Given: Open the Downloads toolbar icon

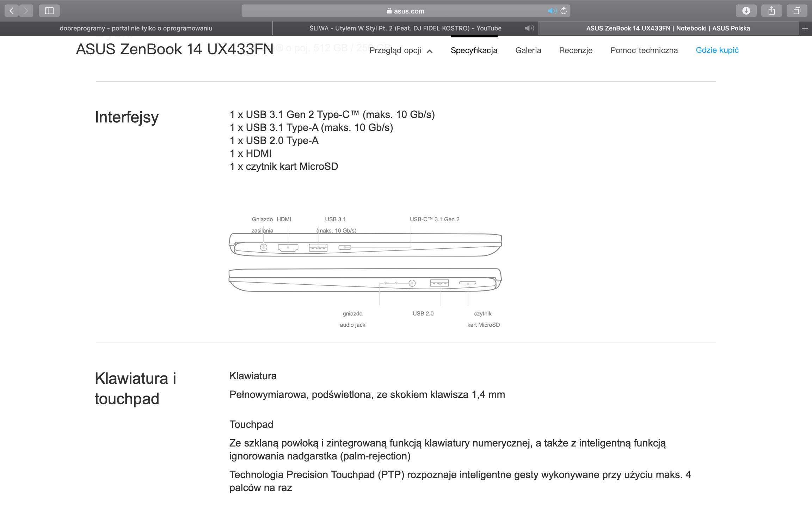Looking at the screenshot, I should 746,11.
